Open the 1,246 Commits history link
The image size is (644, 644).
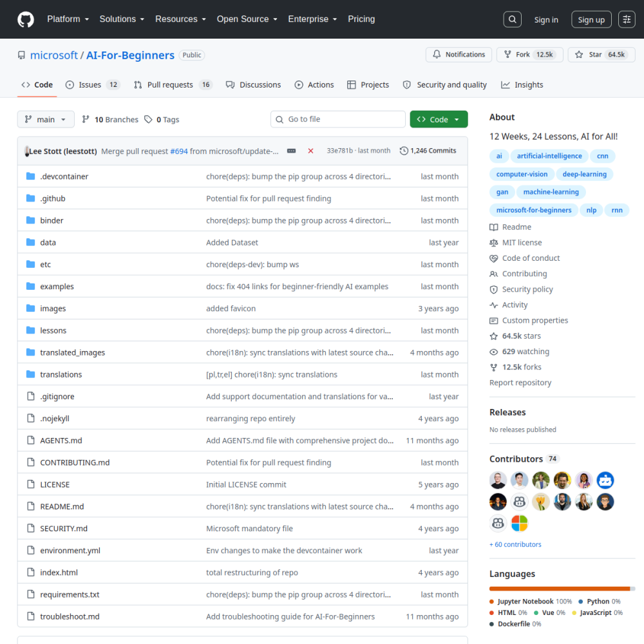[428, 151]
